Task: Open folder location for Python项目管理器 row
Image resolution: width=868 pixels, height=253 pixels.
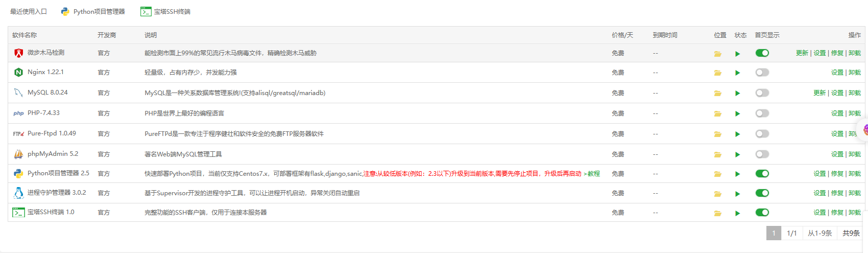Action: [717, 174]
